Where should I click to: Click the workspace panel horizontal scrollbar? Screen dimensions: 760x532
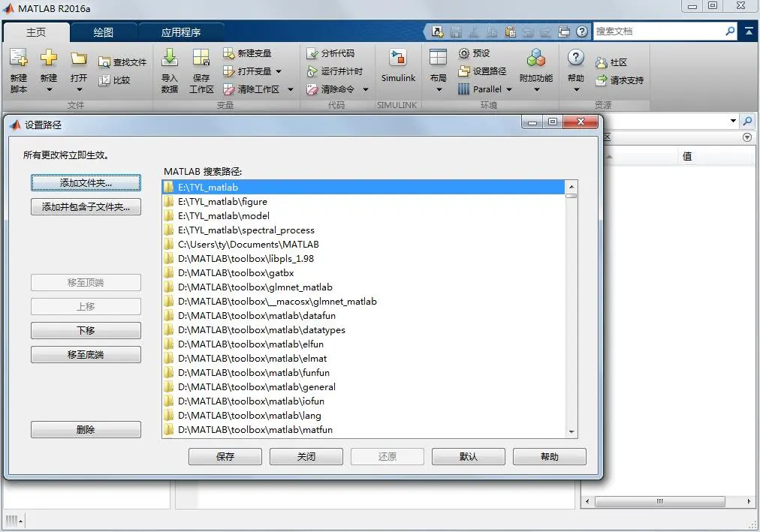coord(659,501)
